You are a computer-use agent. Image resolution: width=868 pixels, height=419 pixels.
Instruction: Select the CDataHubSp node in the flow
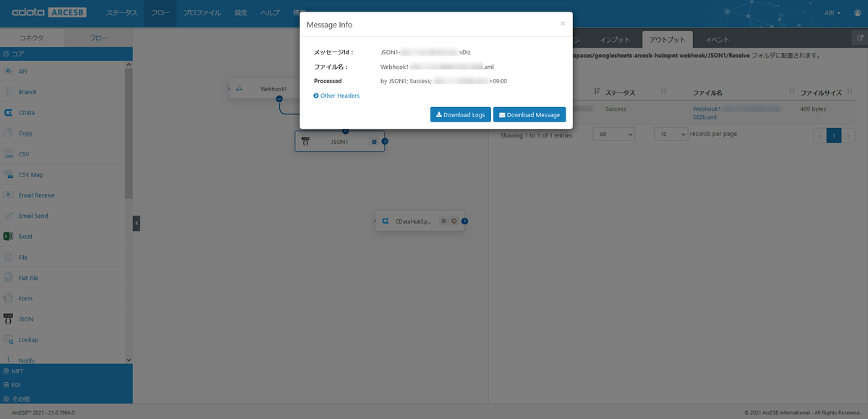coord(420,221)
